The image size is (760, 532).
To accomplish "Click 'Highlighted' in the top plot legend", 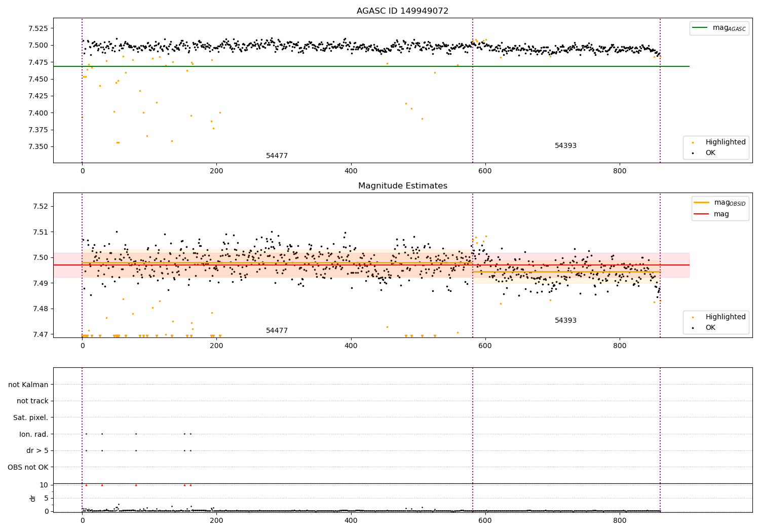I will tap(726, 142).
